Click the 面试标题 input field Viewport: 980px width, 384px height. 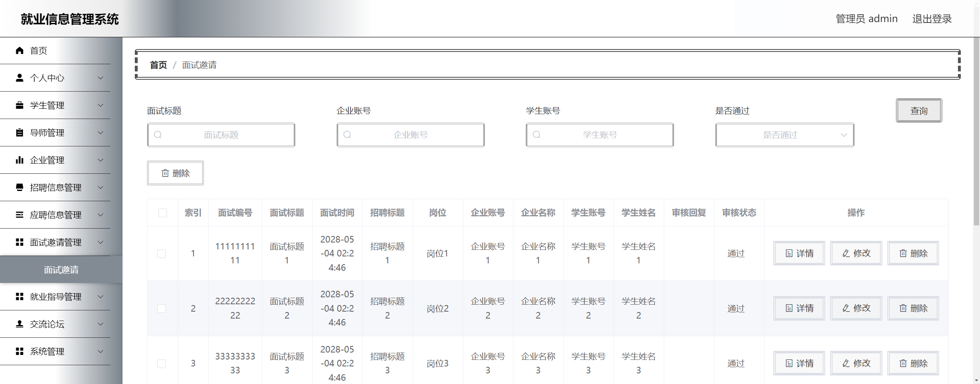(x=221, y=135)
